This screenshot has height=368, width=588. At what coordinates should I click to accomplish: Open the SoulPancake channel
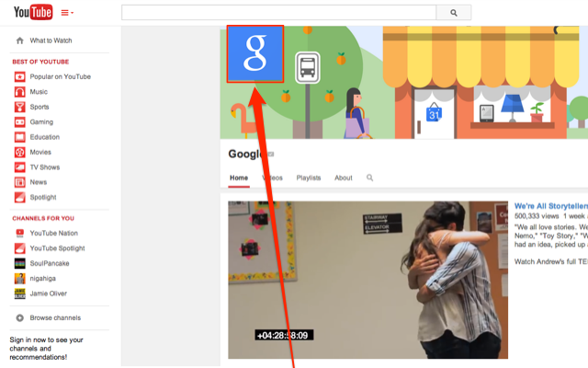tap(50, 263)
